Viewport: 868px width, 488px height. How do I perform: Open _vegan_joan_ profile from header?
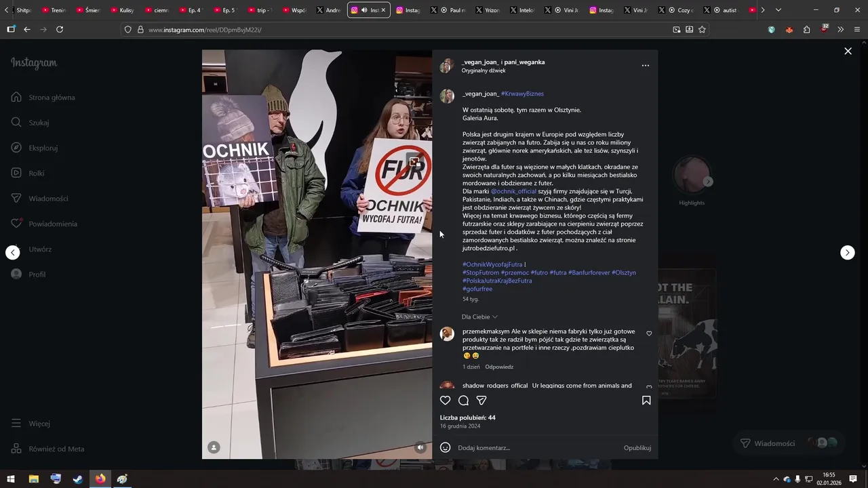(x=481, y=62)
